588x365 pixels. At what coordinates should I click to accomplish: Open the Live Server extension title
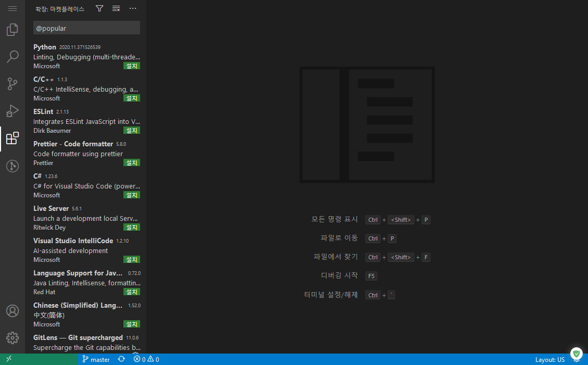(x=51, y=208)
